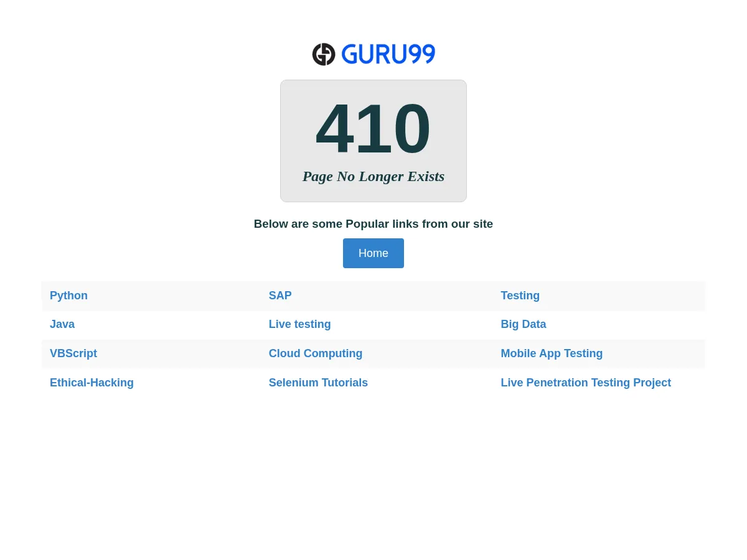Click the first row of the links table
The image size is (747, 560).
[374, 296]
